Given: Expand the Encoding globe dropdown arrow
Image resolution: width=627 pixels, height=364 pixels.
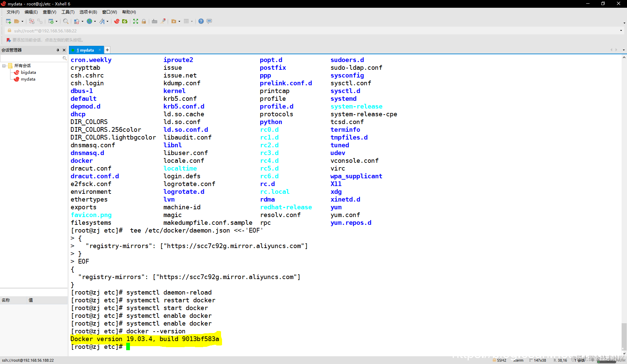Looking at the screenshot, I should [95, 21].
